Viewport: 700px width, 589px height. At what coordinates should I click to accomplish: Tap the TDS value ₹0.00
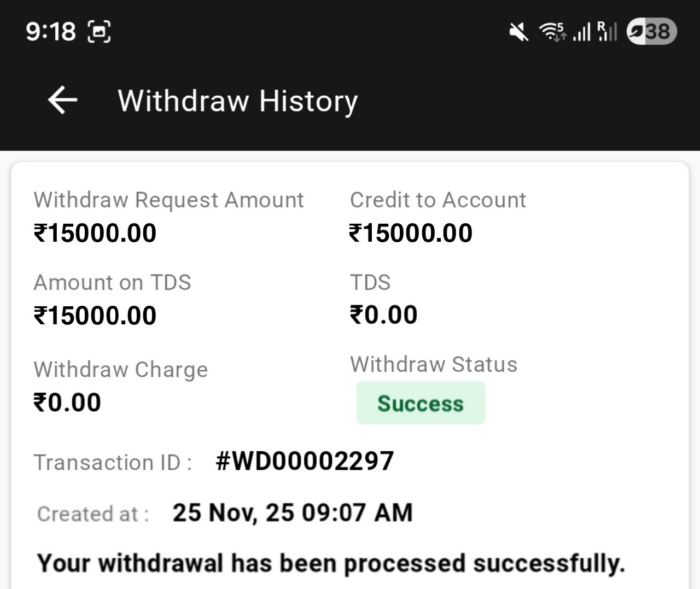tap(383, 315)
